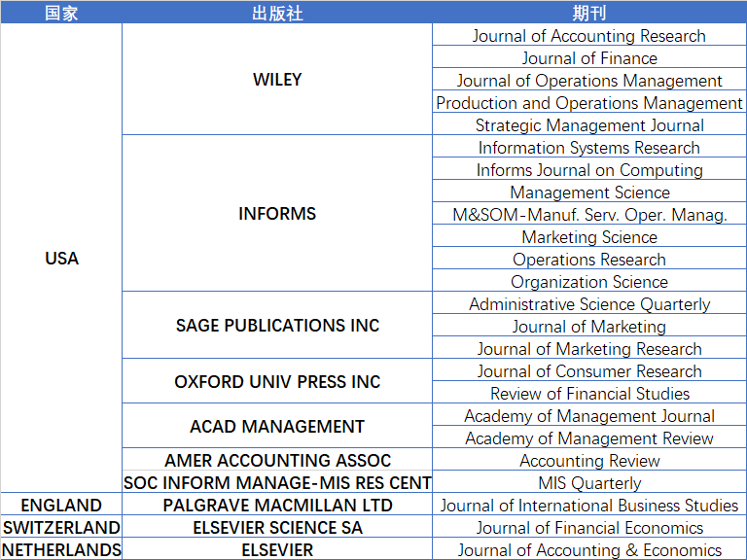Image resolution: width=747 pixels, height=560 pixels.
Task: Select ACAD MANAGEMENT publisher cell
Action: 277,426
